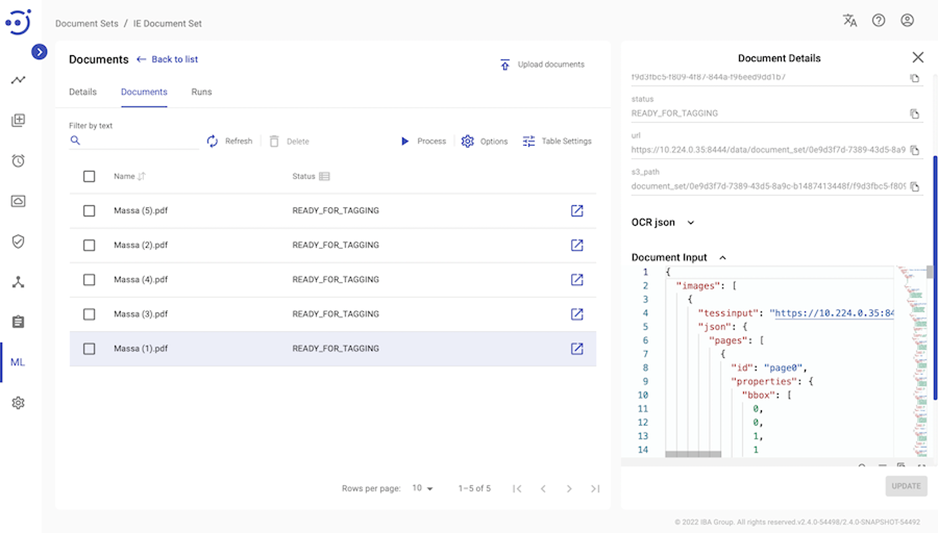Check the box for Massa (2).pdf
Image resolution: width=938 pixels, height=533 pixels.
pyautogui.click(x=89, y=245)
